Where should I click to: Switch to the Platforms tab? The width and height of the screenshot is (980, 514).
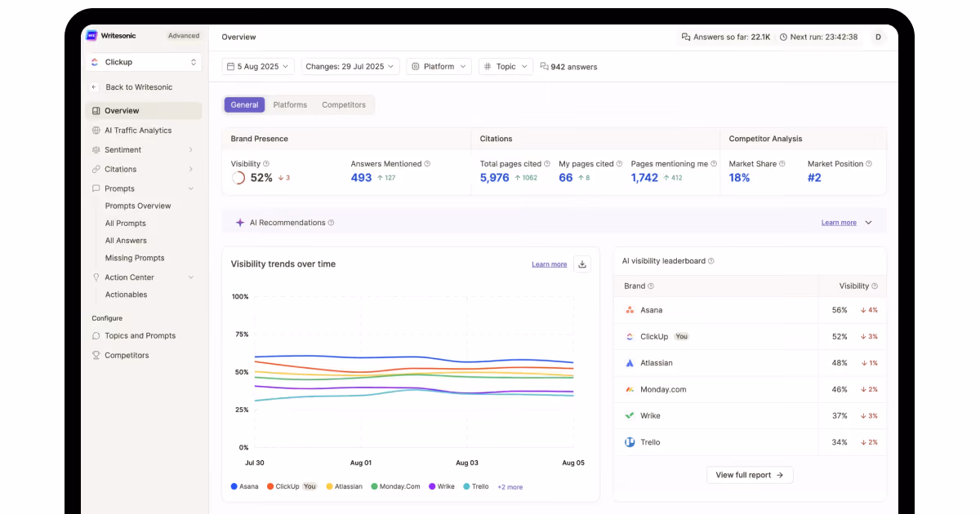point(290,105)
